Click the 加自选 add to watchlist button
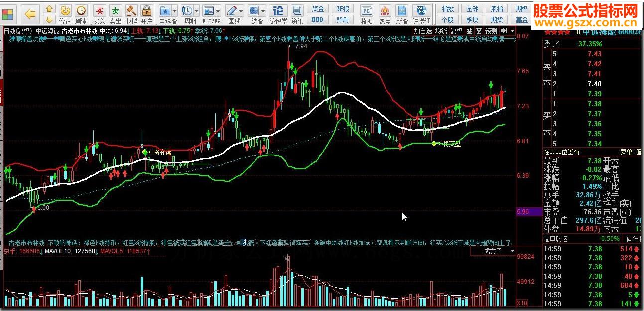 pos(423,31)
